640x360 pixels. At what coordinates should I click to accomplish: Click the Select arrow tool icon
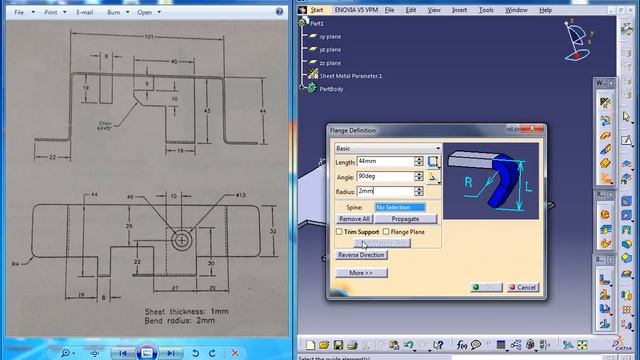click(627, 117)
